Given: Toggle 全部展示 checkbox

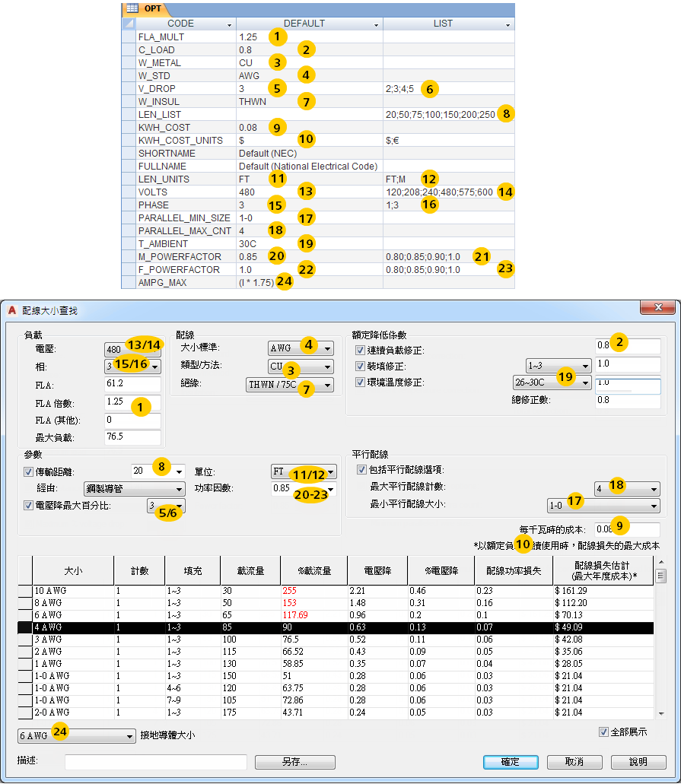Looking at the screenshot, I should pyautogui.click(x=603, y=732).
